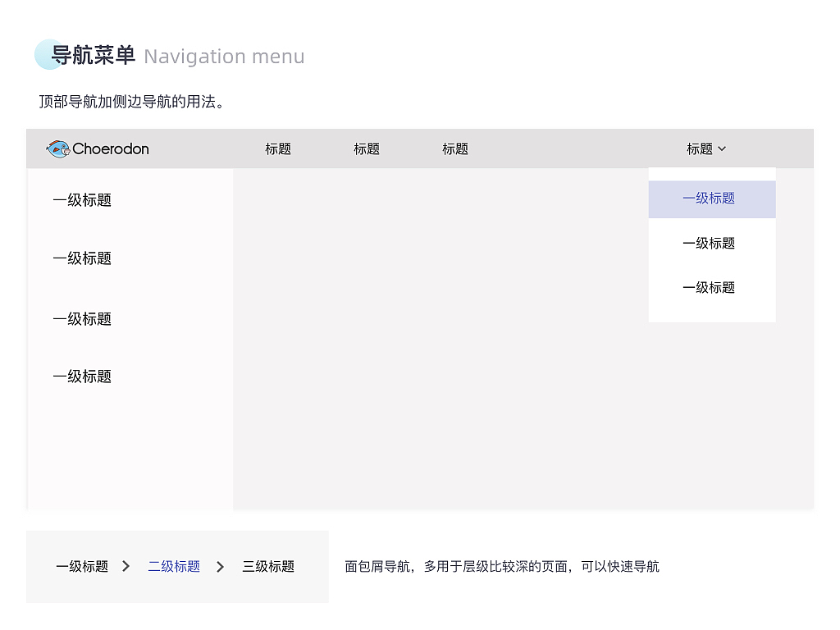The height and width of the screenshot is (630, 840).
Task: Click 一级标题 in the breadcrumb
Action: (x=82, y=566)
